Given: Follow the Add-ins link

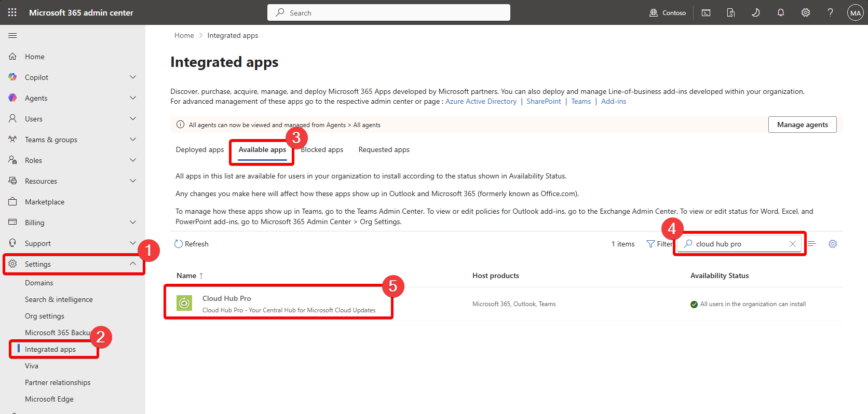Looking at the screenshot, I should tap(614, 101).
